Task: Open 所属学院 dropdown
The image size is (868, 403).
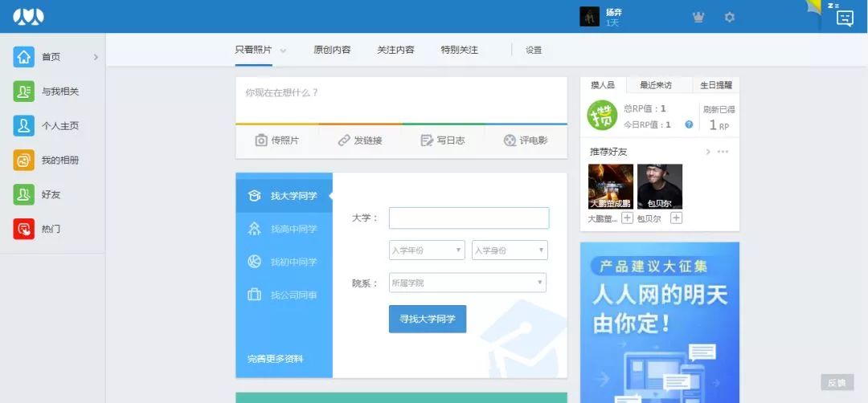Action: tap(468, 283)
